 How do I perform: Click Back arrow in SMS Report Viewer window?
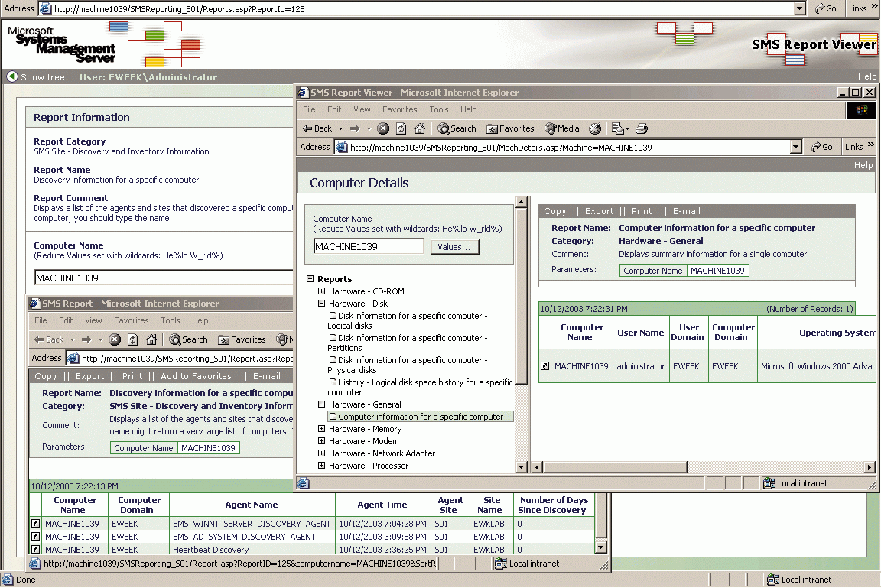(x=317, y=128)
